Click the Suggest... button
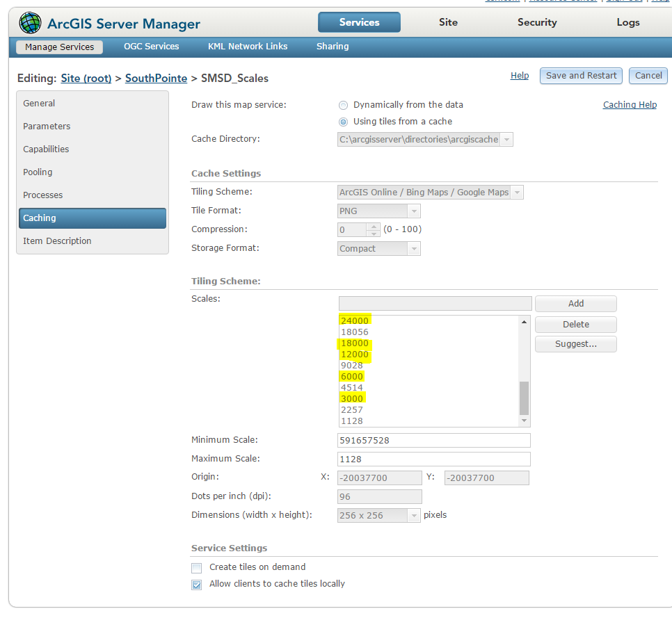 coord(575,344)
